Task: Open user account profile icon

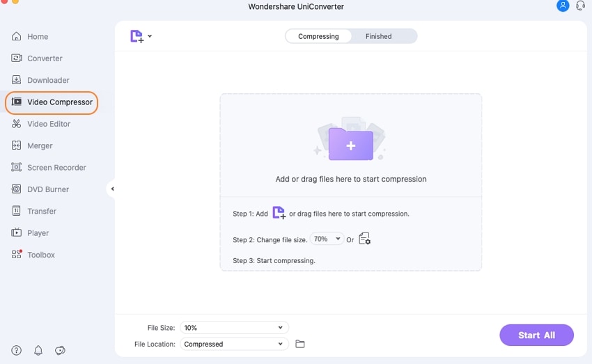Action: (x=563, y=6)
